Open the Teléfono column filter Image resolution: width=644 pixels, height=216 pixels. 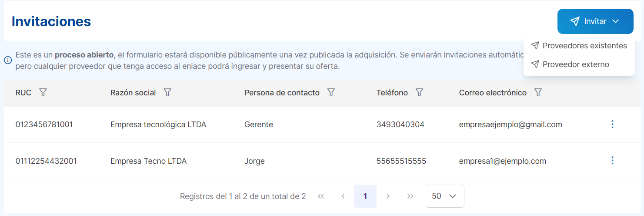pos(419,93)
